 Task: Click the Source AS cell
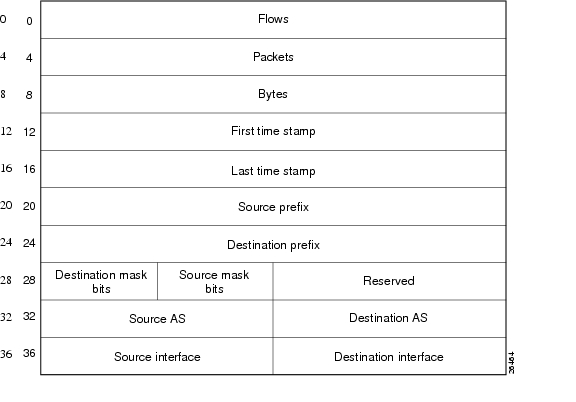tap(157, 319)
